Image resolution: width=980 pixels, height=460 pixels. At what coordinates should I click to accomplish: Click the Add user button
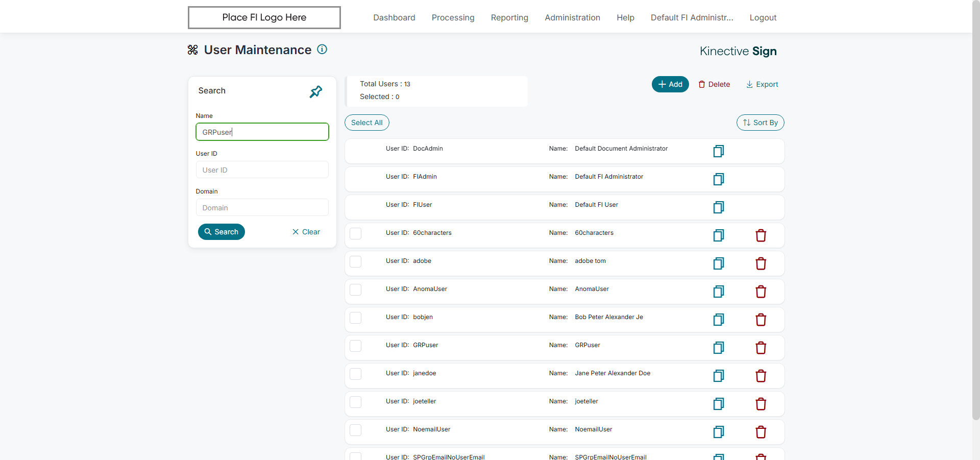[670, 84]
